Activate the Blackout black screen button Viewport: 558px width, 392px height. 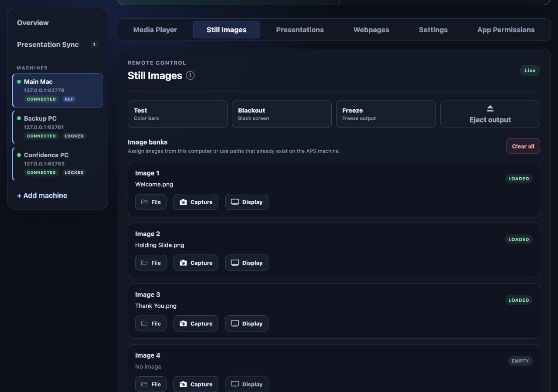[282, 114]
